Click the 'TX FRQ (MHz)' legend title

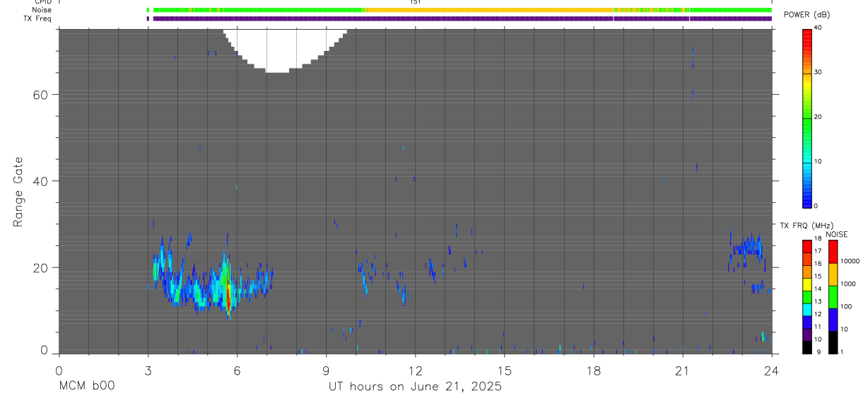(x=806, y=226)
